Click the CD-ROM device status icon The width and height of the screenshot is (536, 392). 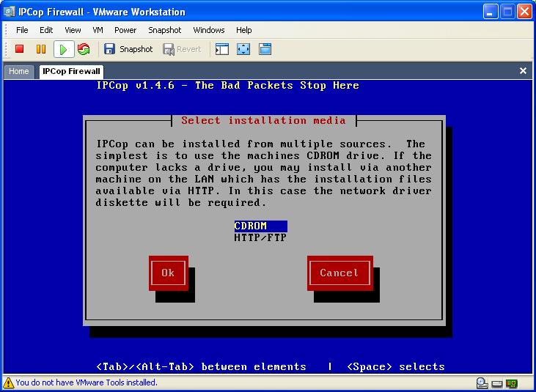pyautogui.click(x=482, y=383)
